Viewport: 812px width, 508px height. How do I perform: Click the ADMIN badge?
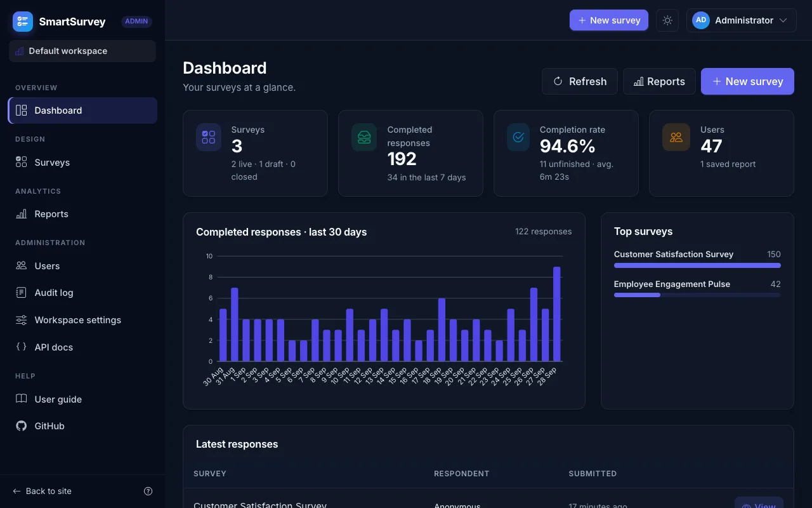click(x=136, y=21)
